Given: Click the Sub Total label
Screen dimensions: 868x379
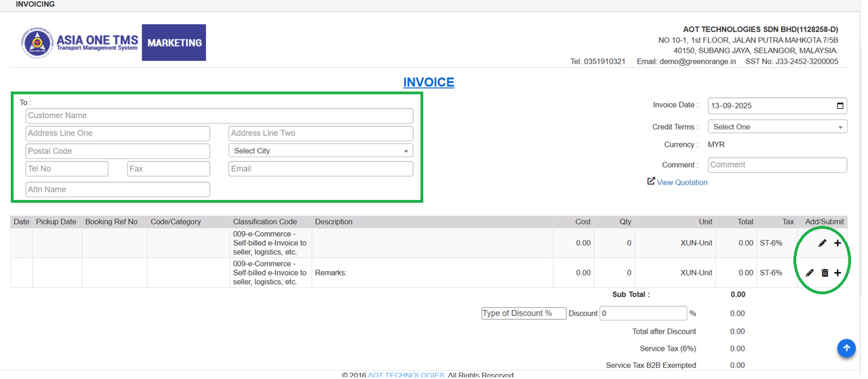Looking at the screenshot, I should [x=631, y=295].
